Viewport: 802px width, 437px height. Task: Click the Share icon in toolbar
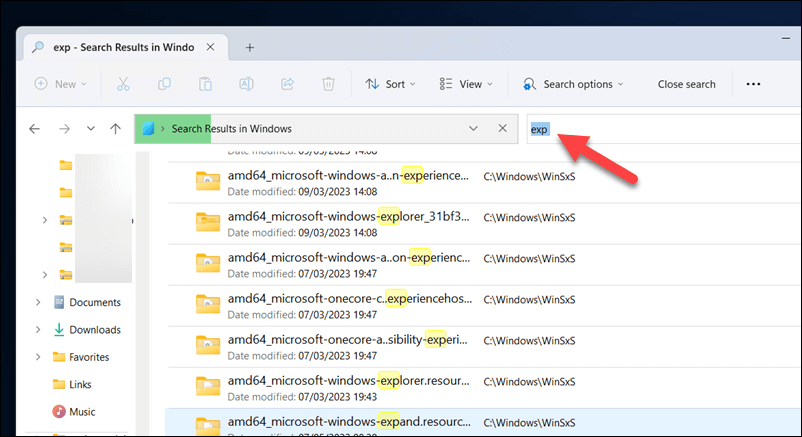(287, 84)
